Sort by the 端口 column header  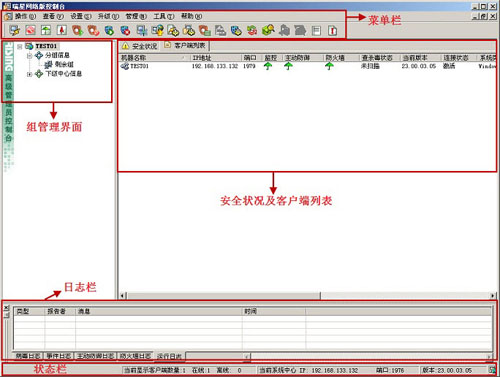pyautogui.click(x=252, y=58)
